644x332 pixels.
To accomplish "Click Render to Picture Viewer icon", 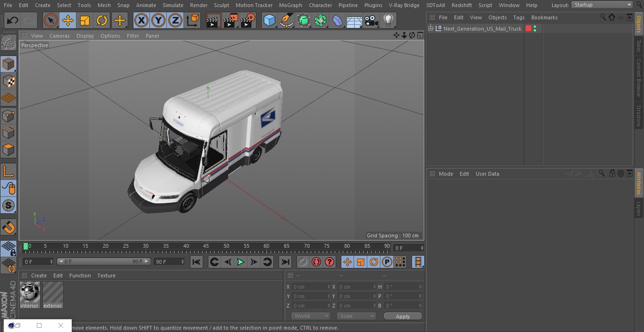I will 231,20.
